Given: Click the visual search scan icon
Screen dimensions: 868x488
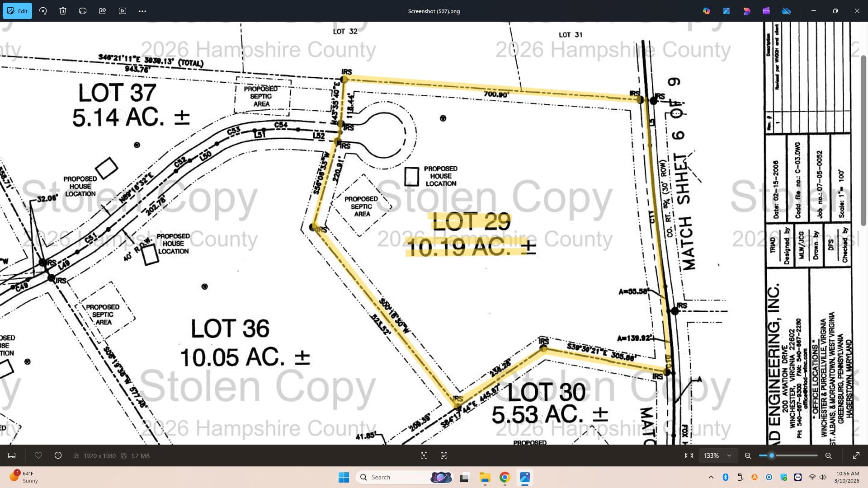Looking at the screenshot, I should (424, 455).
